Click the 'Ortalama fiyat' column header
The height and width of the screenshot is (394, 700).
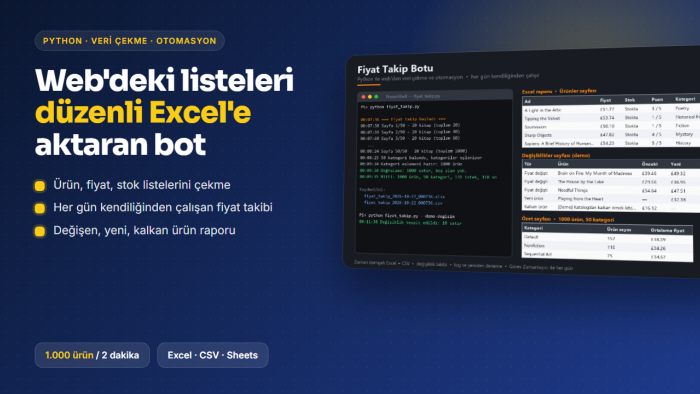point(667,230)
